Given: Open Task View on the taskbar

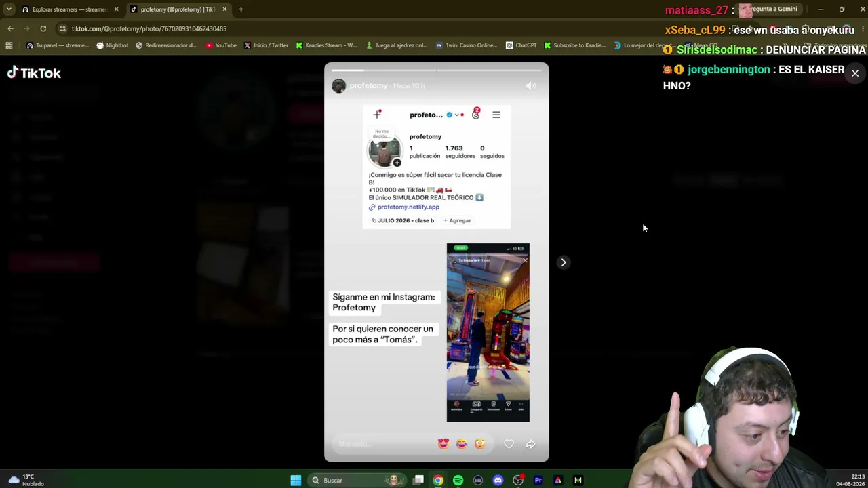Looking at the screenshot, I should point(418,480).
